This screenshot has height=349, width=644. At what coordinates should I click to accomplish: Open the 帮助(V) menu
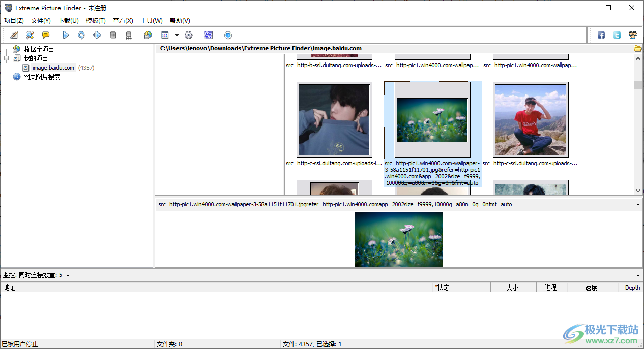click(x=180, y=21)
